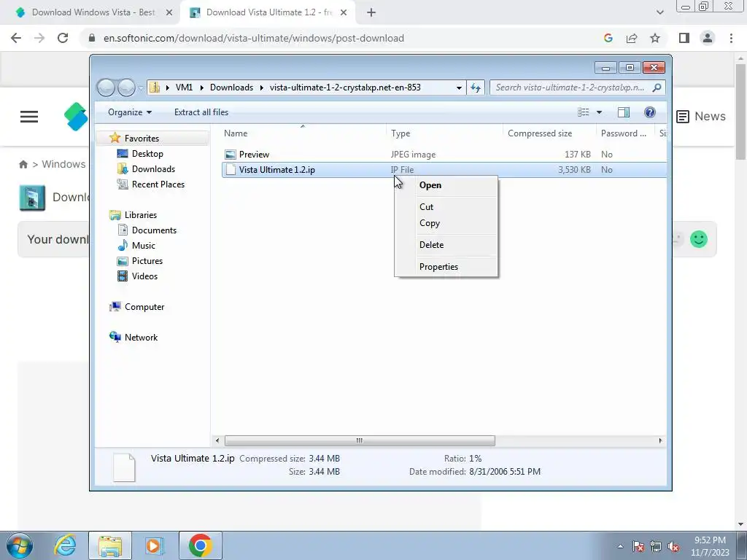Share this page icon in Chrome
Viewport: 747px width, 560px height.
pyautogui.click(x=632, y=38)
